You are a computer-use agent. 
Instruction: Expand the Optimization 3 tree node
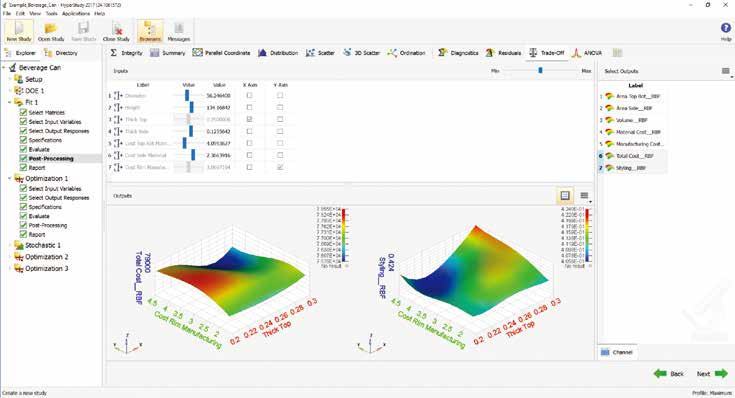(10, 269)
